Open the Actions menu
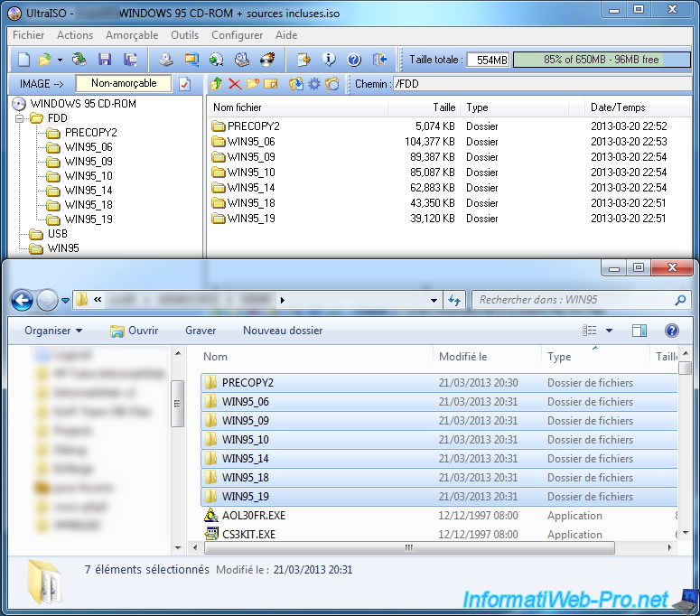 (x=75, y=35)
